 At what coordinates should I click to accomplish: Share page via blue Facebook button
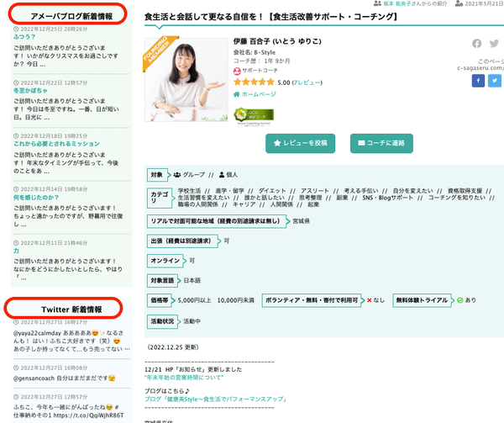(478, 81)
